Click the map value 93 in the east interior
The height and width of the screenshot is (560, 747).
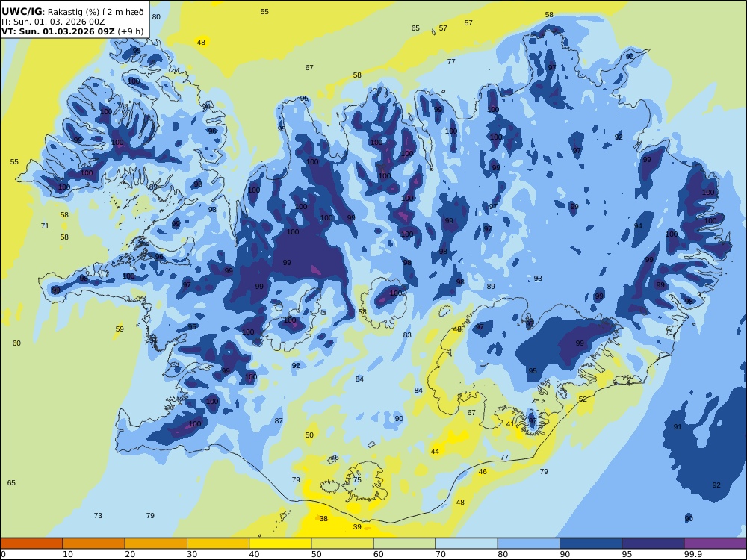pyautogui.click(x=538, y=278)
